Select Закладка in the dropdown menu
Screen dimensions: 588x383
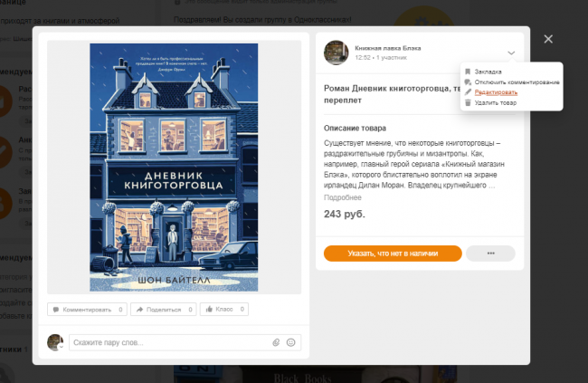488,71
